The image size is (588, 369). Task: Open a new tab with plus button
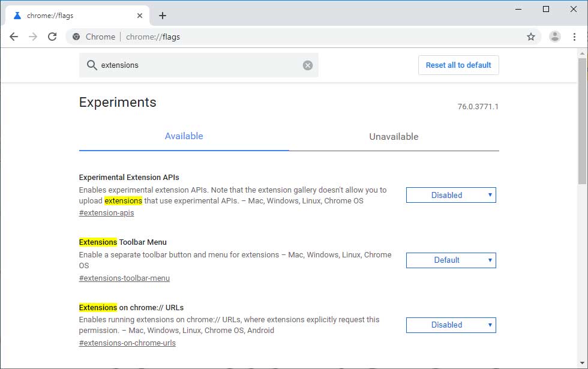pos(163,16)
